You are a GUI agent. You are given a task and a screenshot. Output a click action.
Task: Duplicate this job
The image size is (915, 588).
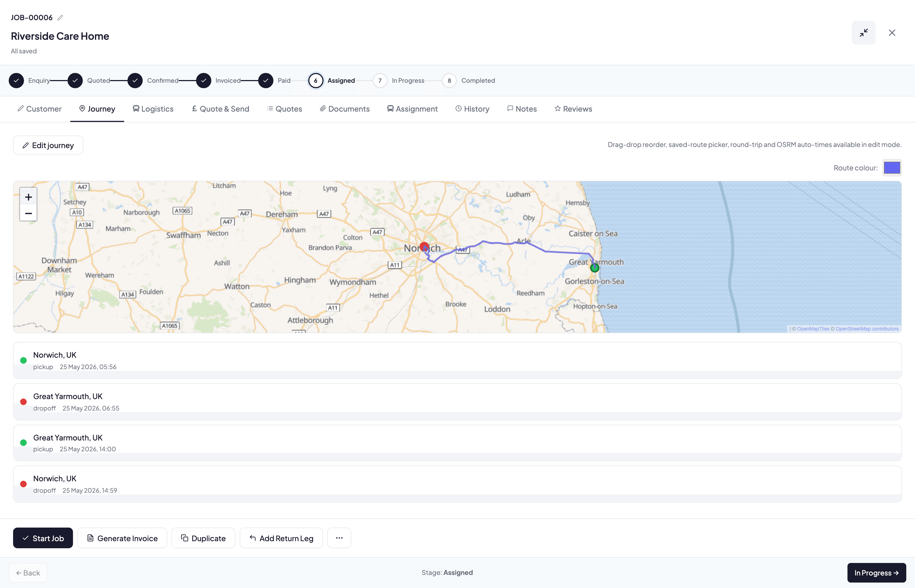click(x=203, y=538)
